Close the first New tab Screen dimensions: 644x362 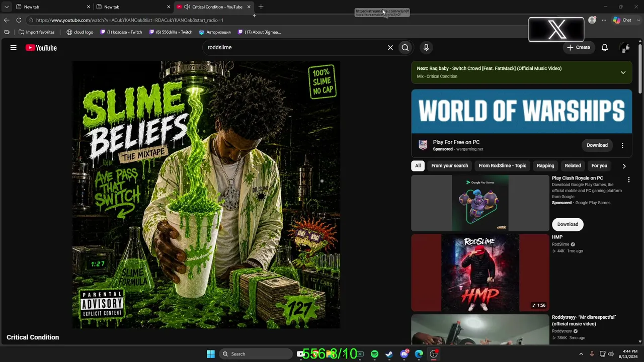point(89,7)
